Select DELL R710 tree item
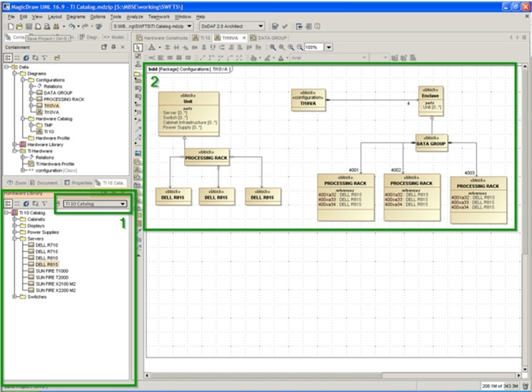This screenshot has height=392, width=532. [47, 245]
